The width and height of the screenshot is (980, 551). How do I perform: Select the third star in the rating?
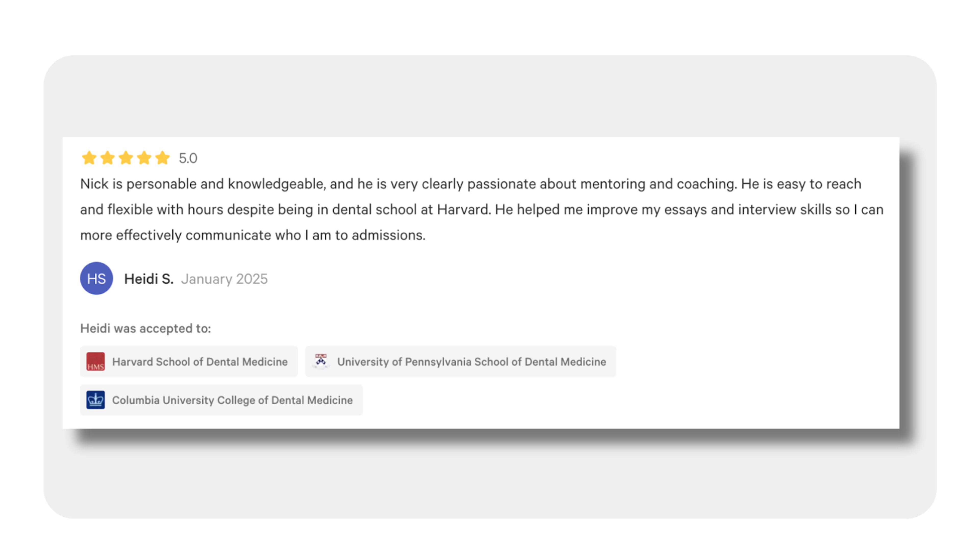tap(126, 158)
